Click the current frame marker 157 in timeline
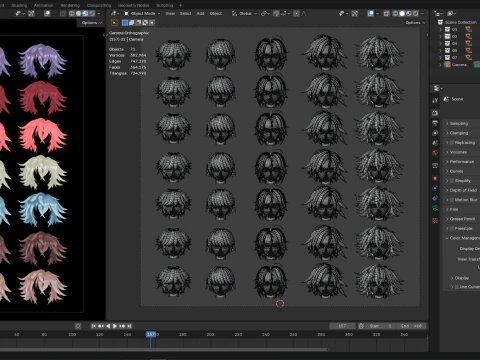480x360 pixels. [151, 334]
